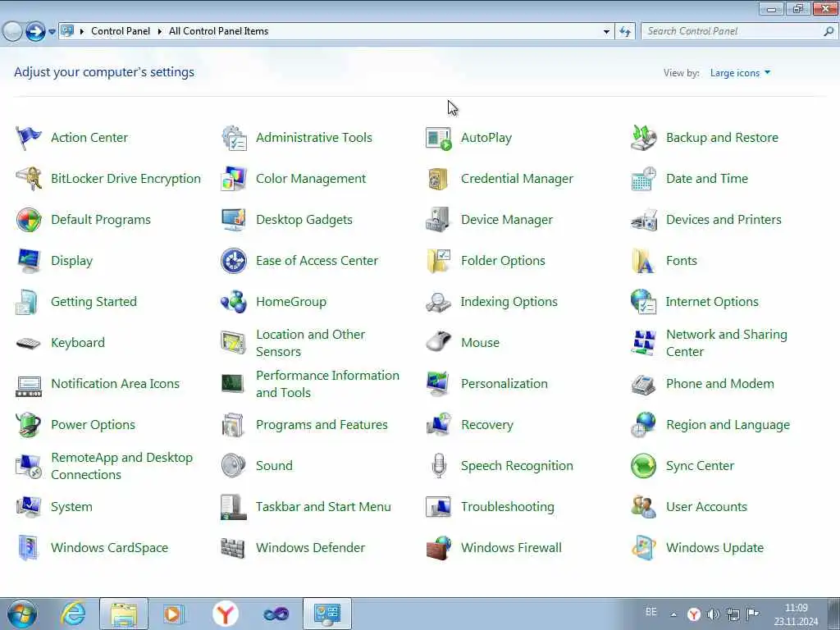840x630 pixels.
Task: Open the Speech Recognition microphone icon
Action: coord(438,466)
